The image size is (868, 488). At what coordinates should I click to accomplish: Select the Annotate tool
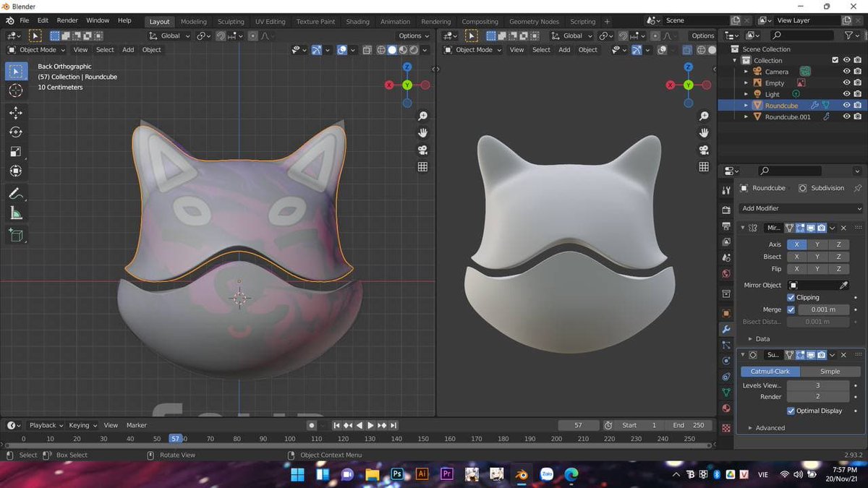coord(16,194)
